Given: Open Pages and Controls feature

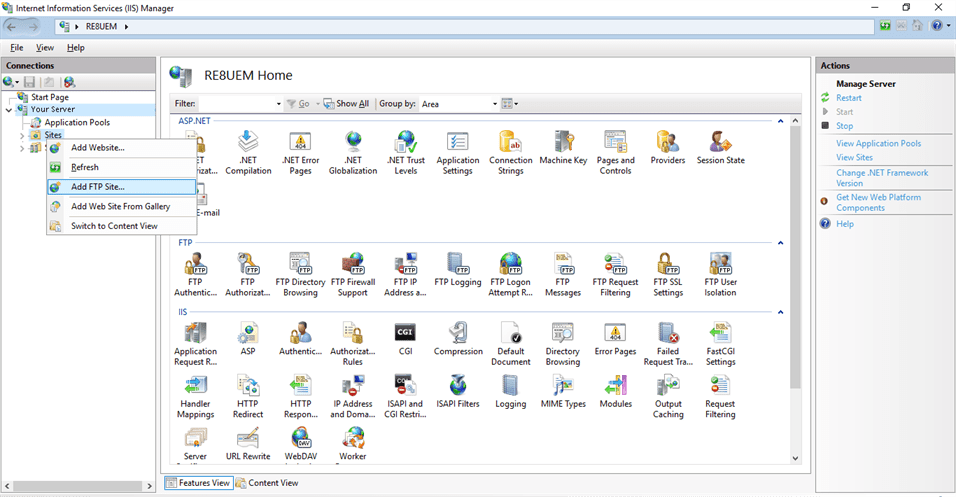Looking at the screenshot, I should (615, 152).
